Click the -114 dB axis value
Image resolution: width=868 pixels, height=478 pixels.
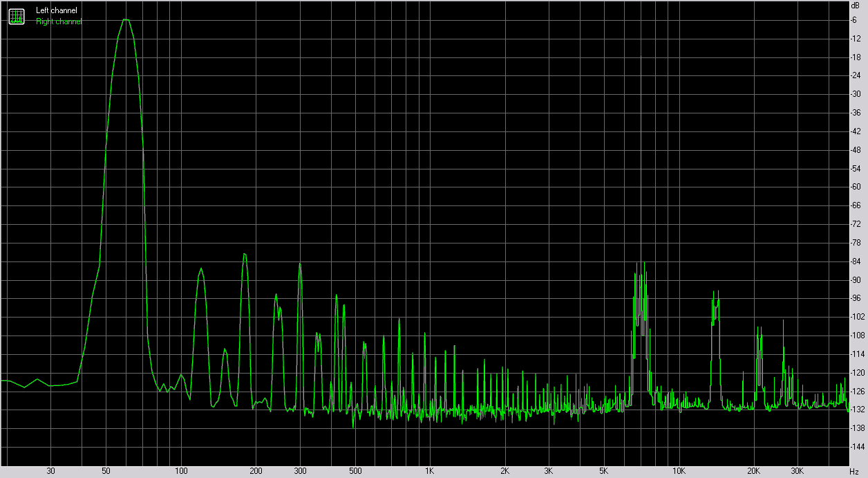858,355
